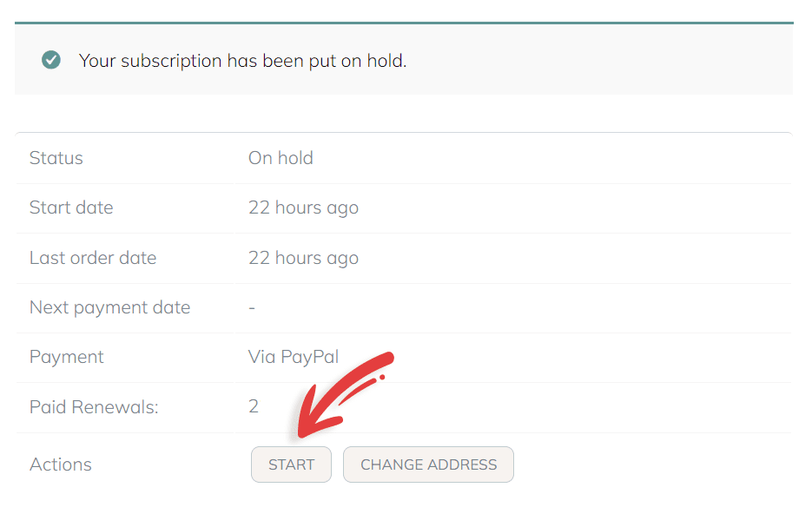Screen dimensions: 812x527
Task: Select the Start date label
Action: (71, 208)
